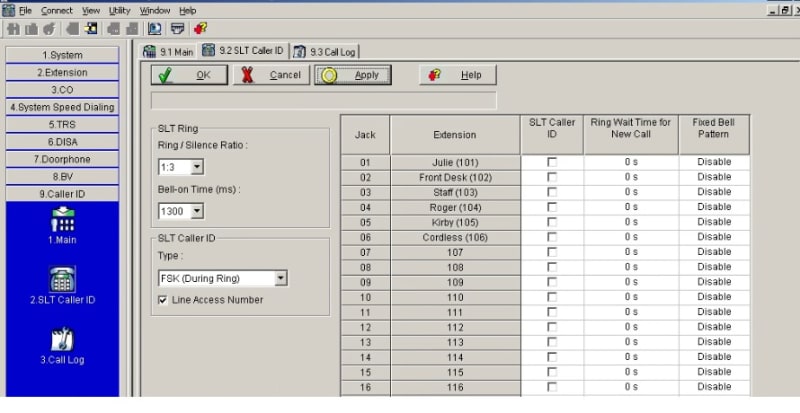The height and width of the screenshot is (413, 800).
Task: Change Ring Wait Time for jack 03
Action: pos(631,192)
